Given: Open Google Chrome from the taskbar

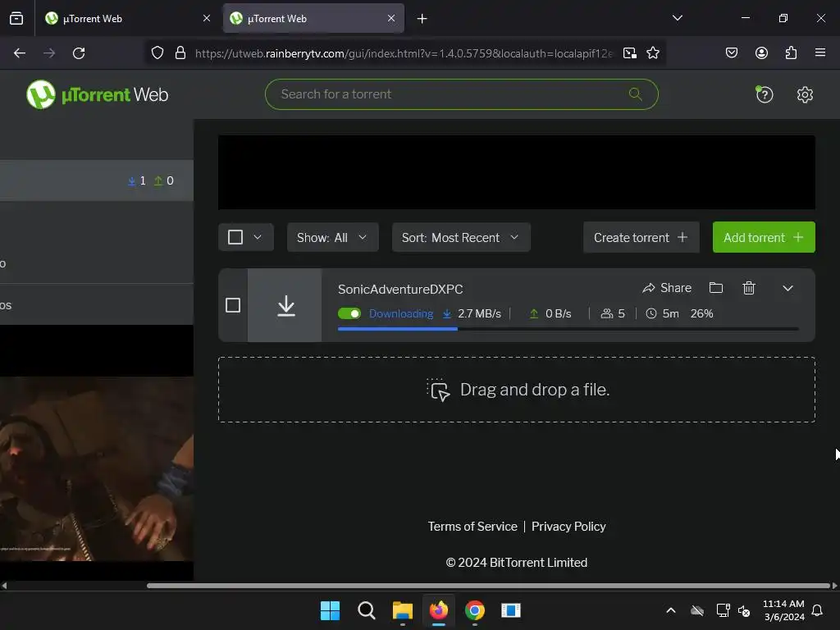Looking at the screenshot, I should (x=475, y=610).
